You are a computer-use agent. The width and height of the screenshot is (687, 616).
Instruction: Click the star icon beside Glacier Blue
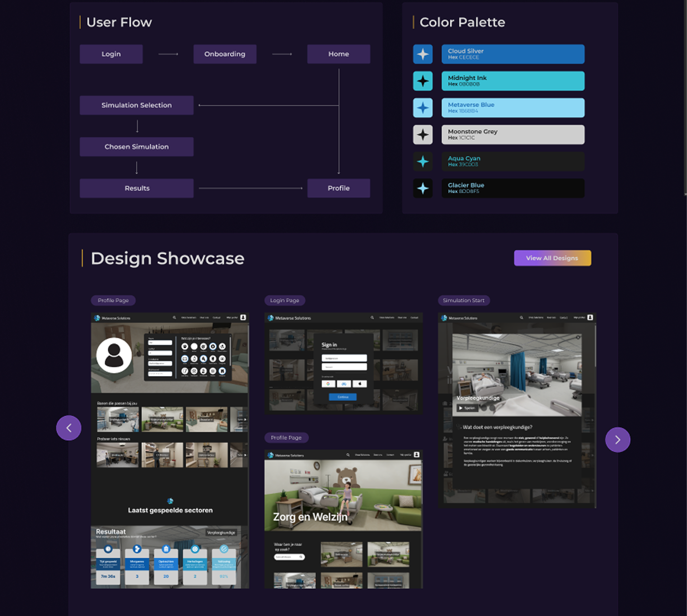(423, 188)
